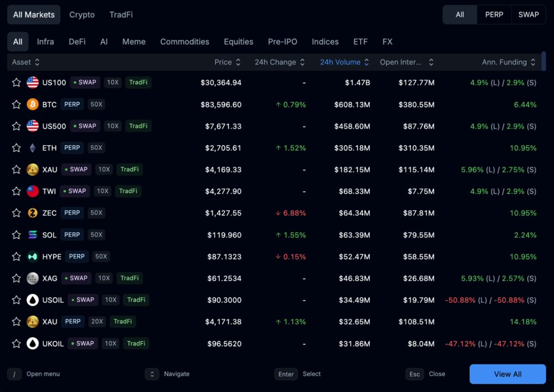Click the Ethereum diamond icon
Screen dimensions: 554x392
coord(33,148)
